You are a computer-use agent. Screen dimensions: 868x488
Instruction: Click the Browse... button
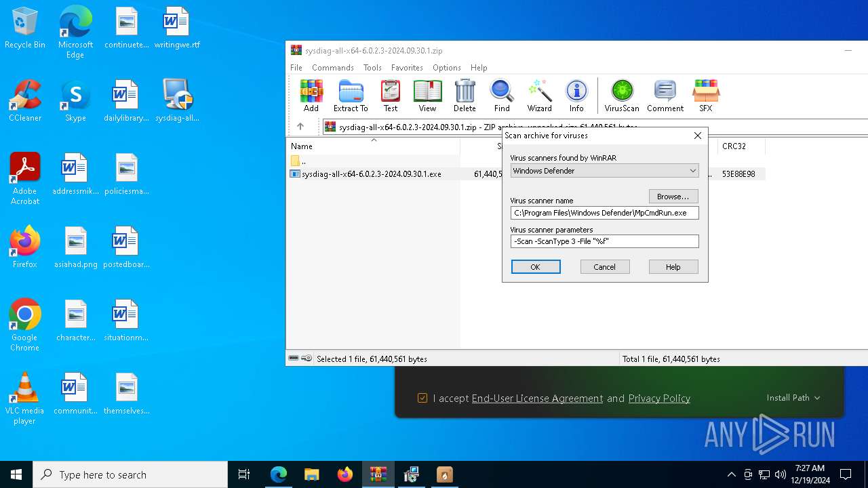(673, 197)
